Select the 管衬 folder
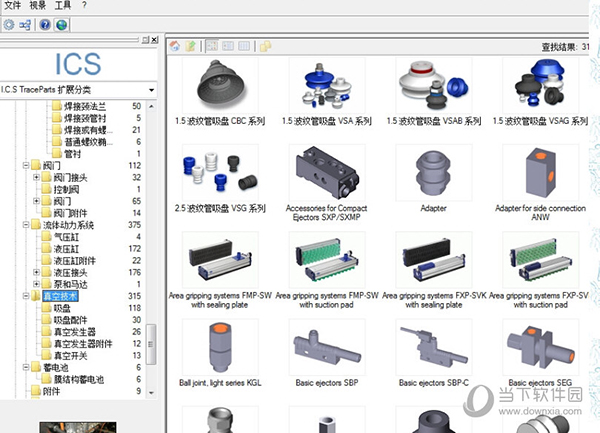The width and height of the screenshot is (600, 433). click(x=72, y=154)
